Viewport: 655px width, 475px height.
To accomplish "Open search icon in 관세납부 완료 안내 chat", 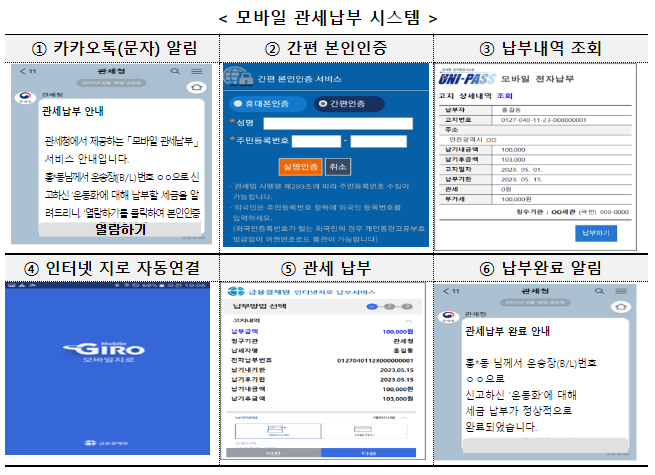I will click(599, 291).
